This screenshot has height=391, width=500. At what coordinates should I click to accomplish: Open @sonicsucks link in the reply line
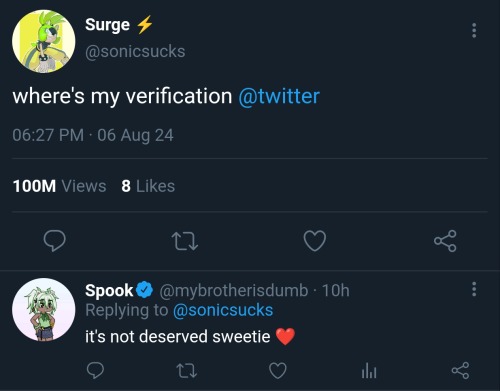click(x=223, y=310)
